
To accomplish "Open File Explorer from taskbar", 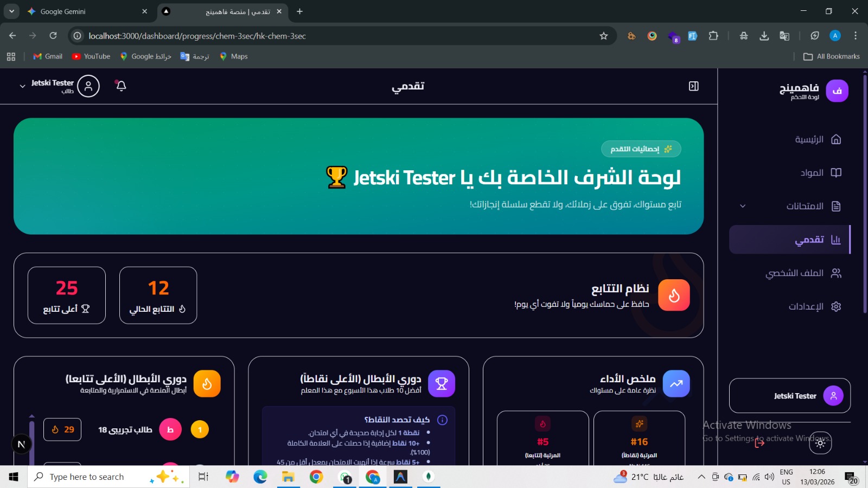I will tap(288, 477).
